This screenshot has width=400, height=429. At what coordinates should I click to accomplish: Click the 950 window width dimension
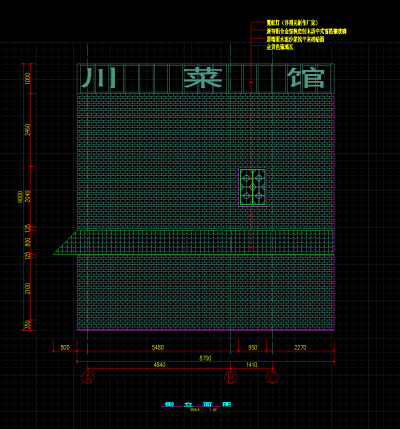coord(253,347)
